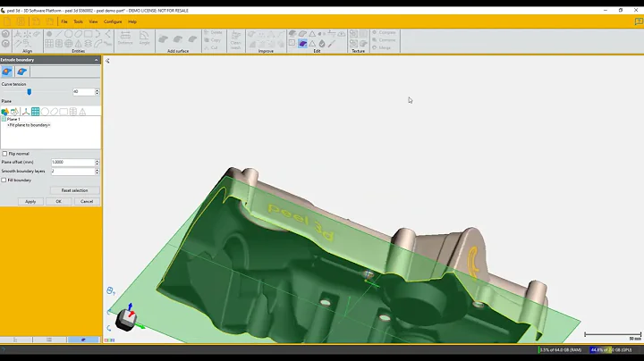Click the brush icon in Edit group
The width and height of the screenshot is (644, 361).
332,44
